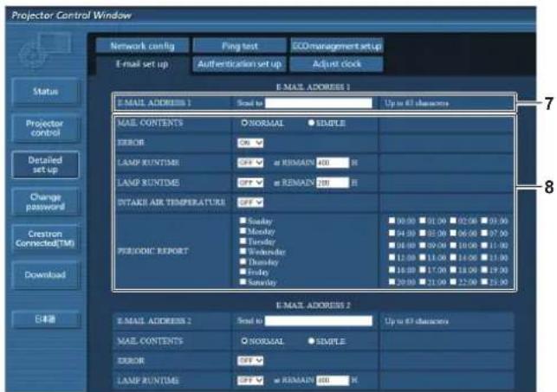Image resolution: width=557 pixels, height=392 pixels.
Task: Select the E-mail set up tab
Action: 142,64
